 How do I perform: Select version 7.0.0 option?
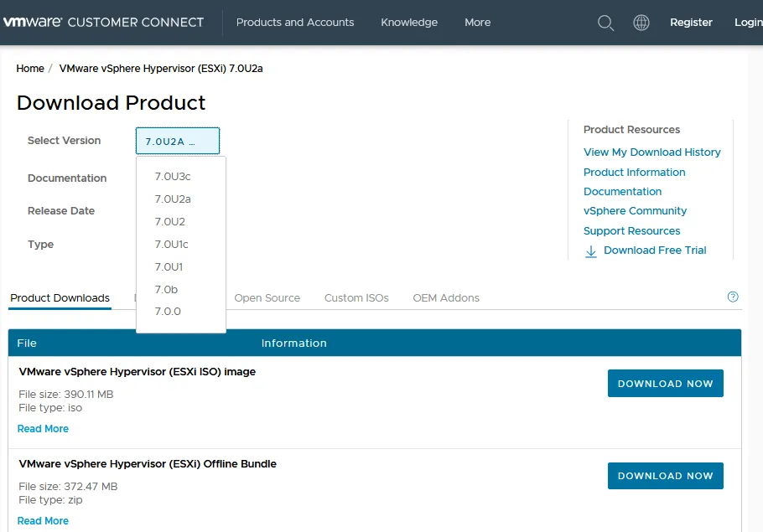[168, 312]
